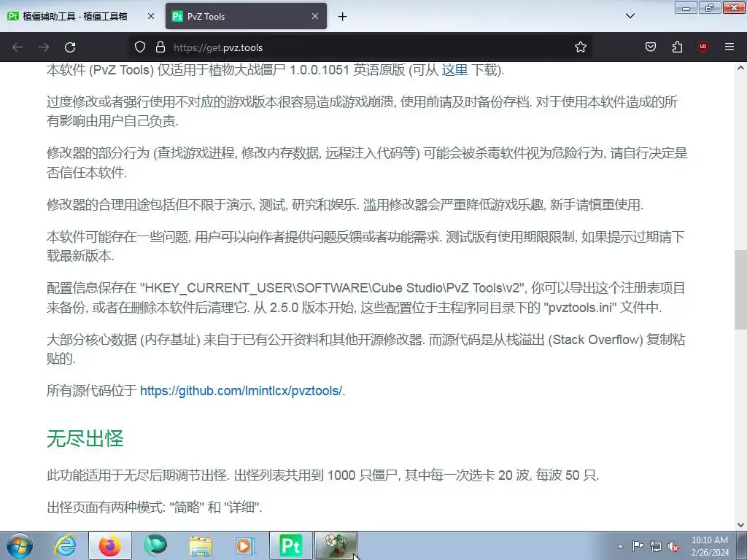Open a new browser tab

(342, 17)
